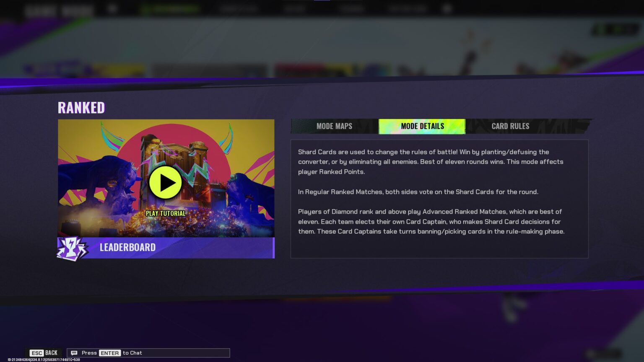644x362 pixels.
Task: Click the Regular Ranked Matches paragraph
Action: click(418, 192)
